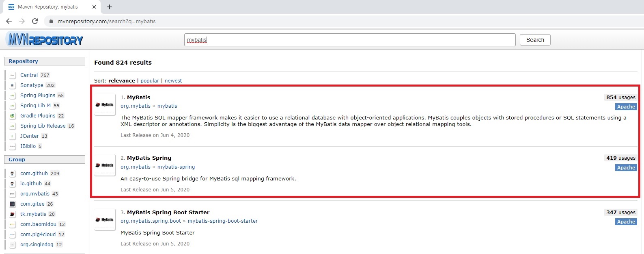Click the JCenter repository icon
Image resolution: width=644 pixels, height=254 pixels.
tap(13, 136)
